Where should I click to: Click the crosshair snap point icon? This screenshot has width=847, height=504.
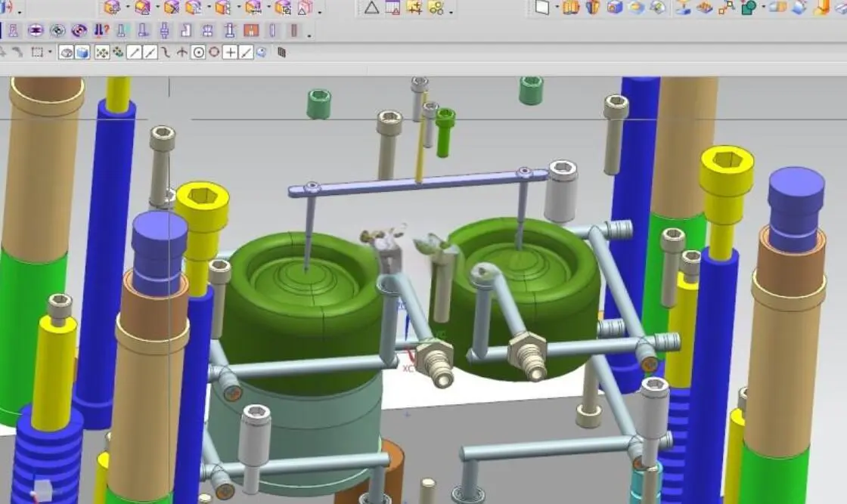[229, 53]
